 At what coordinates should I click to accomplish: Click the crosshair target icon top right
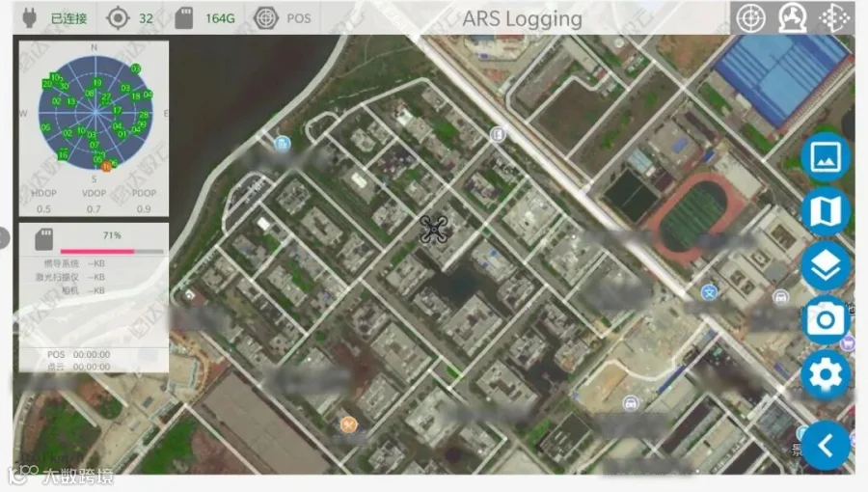click(750, 18)
